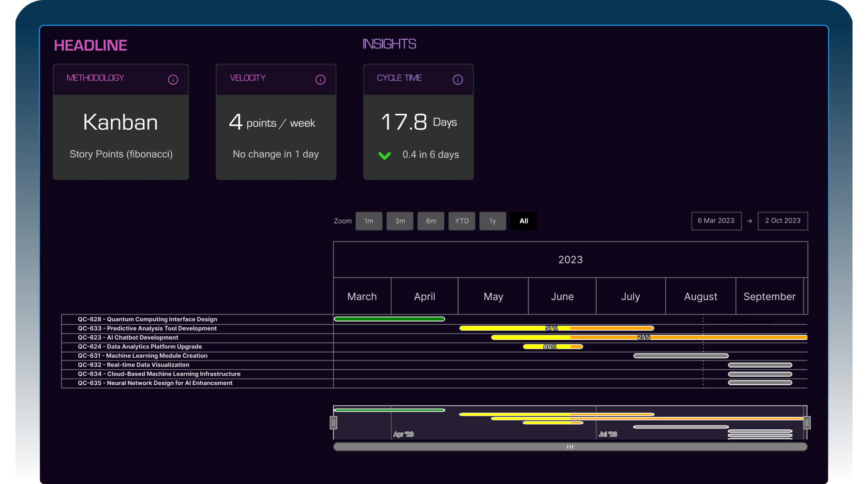Viewport: 868px width, 484px height.
Task: Click the left navigator range handle
Action: point(333,423)
